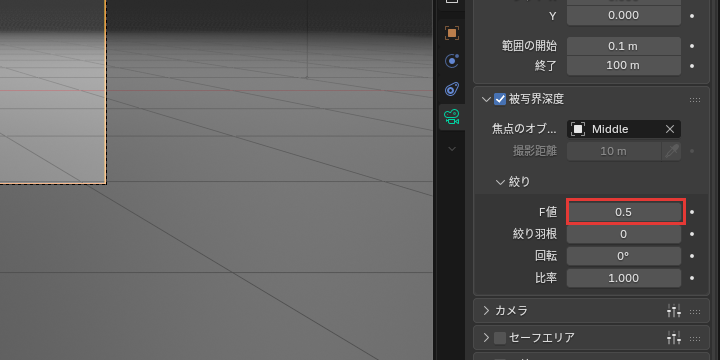Open the セーフエリア panel presets icon
720x360 pixels.
[x=674, y=338]
